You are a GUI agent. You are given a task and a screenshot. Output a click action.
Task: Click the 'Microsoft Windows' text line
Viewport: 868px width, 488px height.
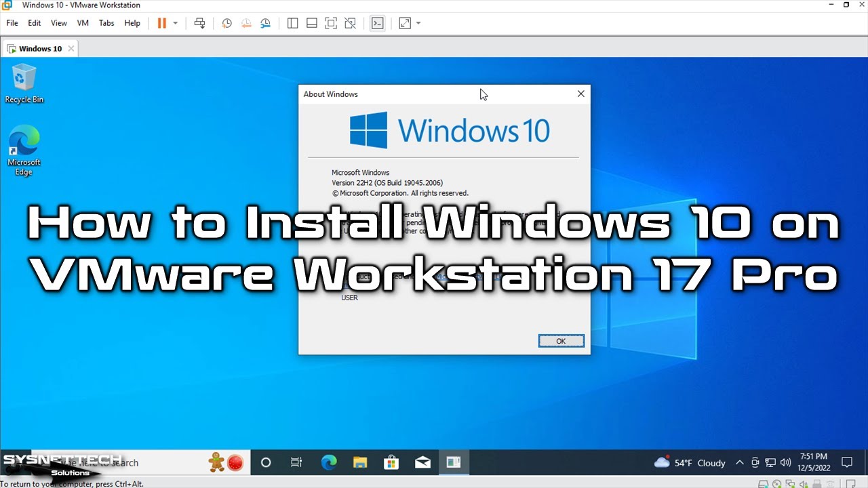360,173
